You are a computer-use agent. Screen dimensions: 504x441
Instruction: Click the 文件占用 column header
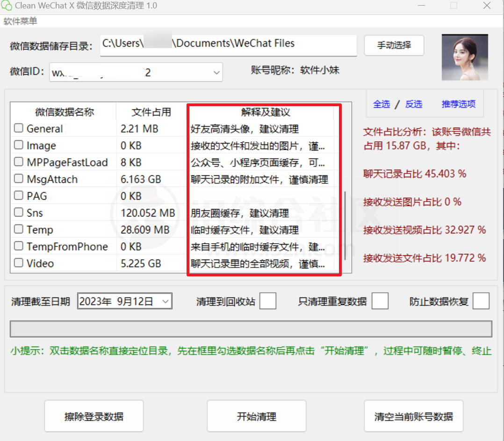(x=151, y=112)
